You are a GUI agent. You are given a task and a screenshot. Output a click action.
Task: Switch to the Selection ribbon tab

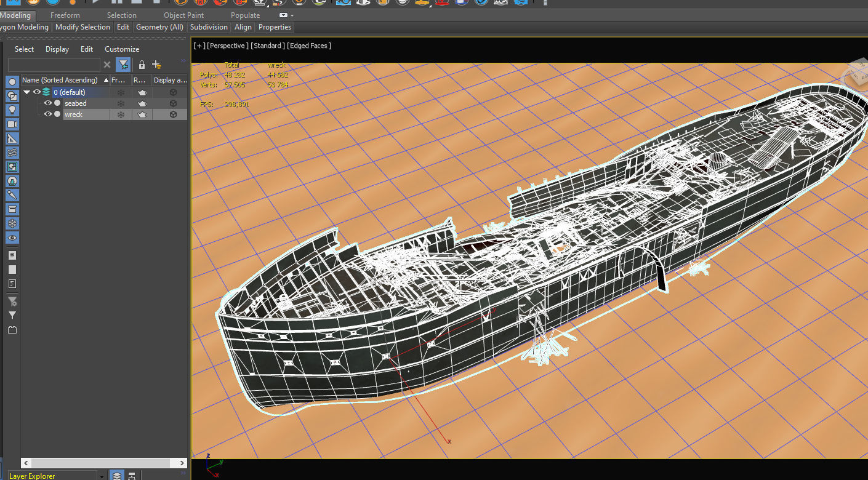122,15
